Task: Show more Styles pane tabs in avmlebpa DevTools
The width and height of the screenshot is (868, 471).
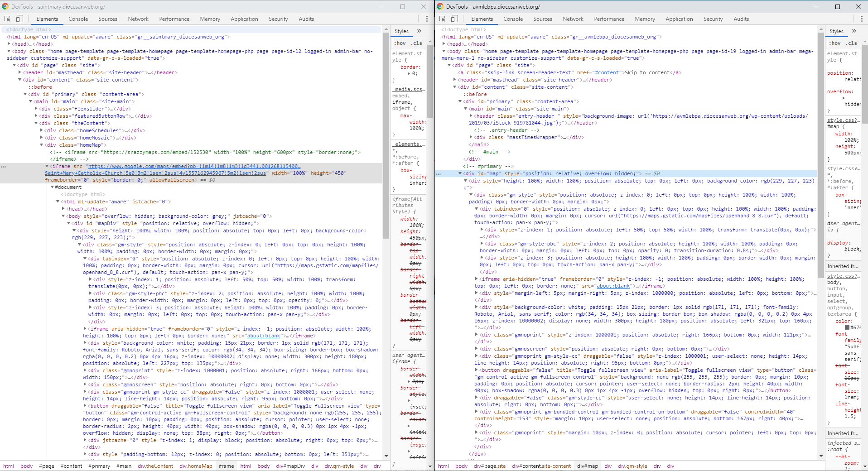Action: (854, 31)
